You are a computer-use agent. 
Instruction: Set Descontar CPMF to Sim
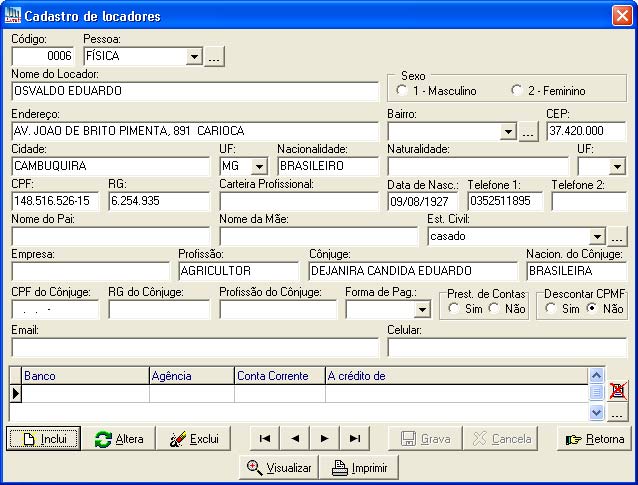click(550, 309)
